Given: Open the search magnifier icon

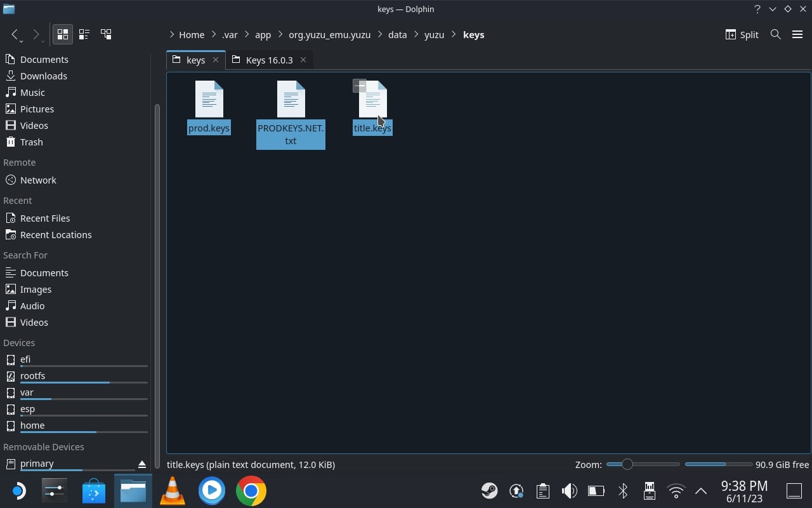Looking at the screenshot, I should (775, 34).
